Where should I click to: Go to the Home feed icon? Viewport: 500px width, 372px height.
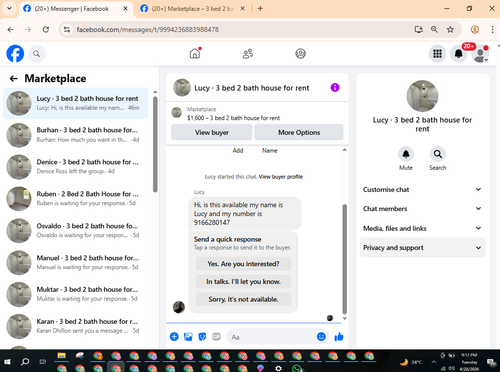pos(195,53)
